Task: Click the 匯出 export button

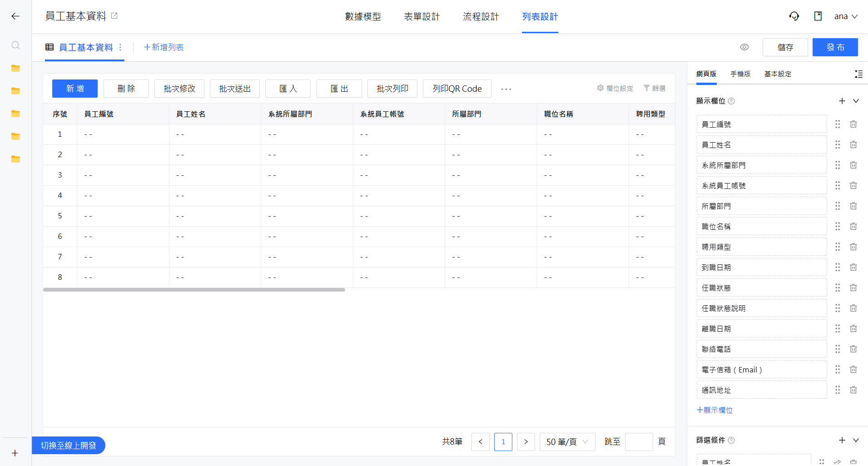Action: click(x=339, y=89)
